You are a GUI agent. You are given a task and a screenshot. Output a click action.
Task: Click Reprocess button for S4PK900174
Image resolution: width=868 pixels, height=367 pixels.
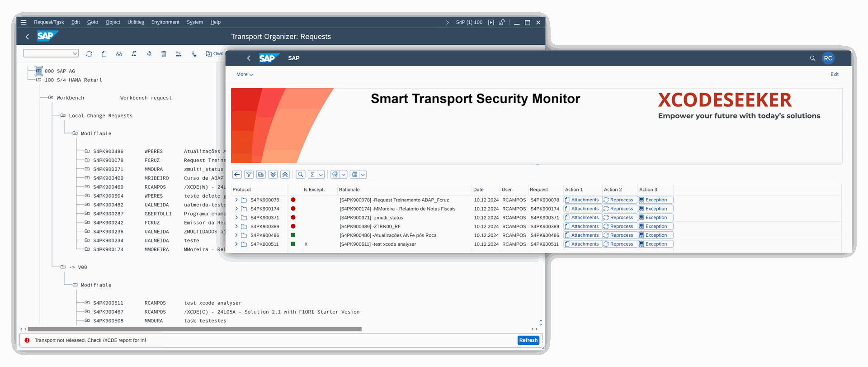620,209
